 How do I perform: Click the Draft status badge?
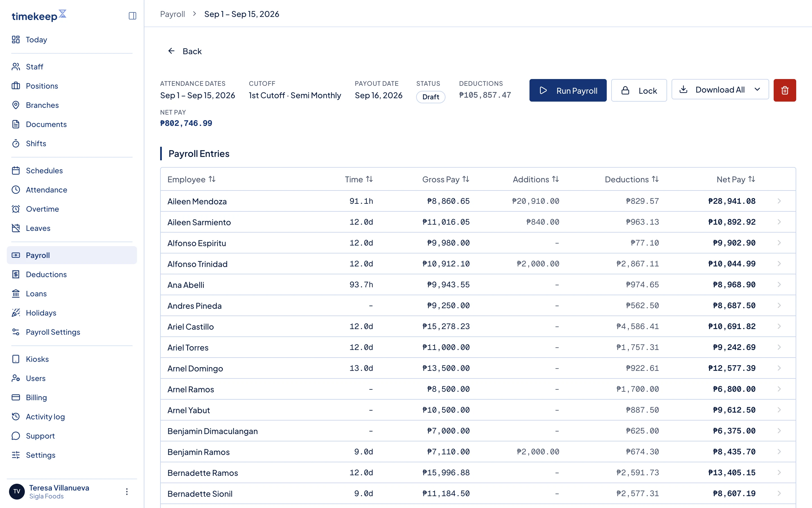click(431, 97)
